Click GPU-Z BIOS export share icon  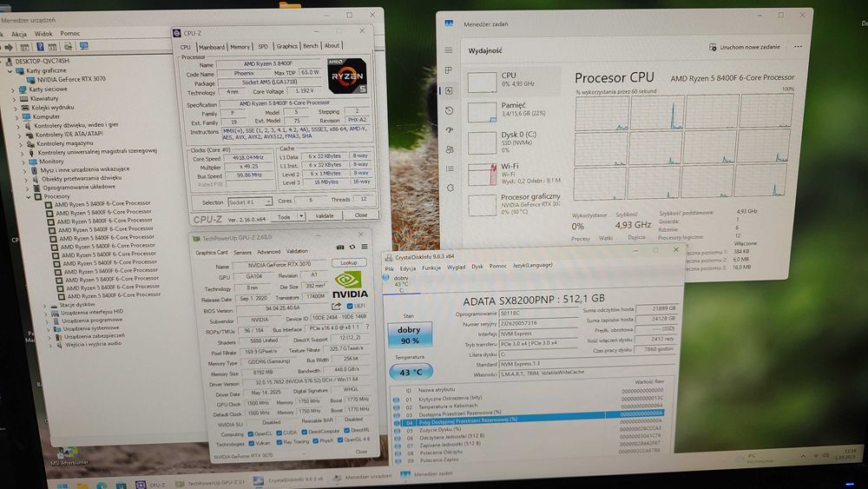pos(336,307)
